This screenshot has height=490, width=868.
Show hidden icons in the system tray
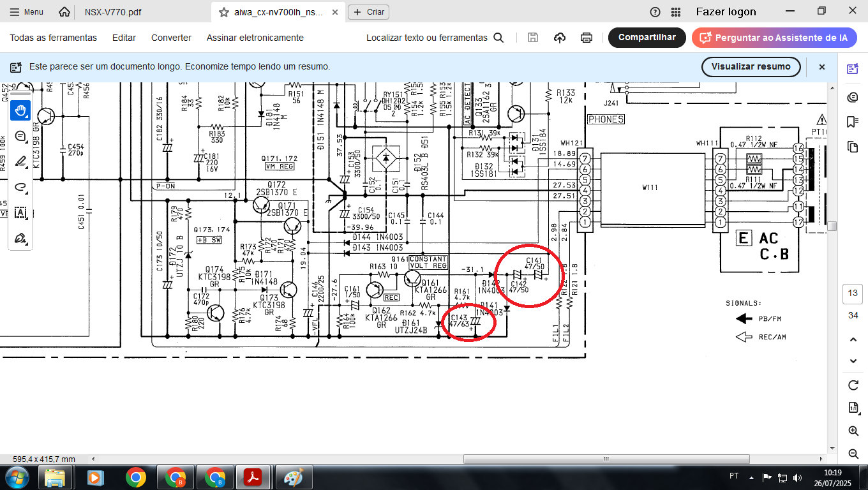tap(751, 477)
